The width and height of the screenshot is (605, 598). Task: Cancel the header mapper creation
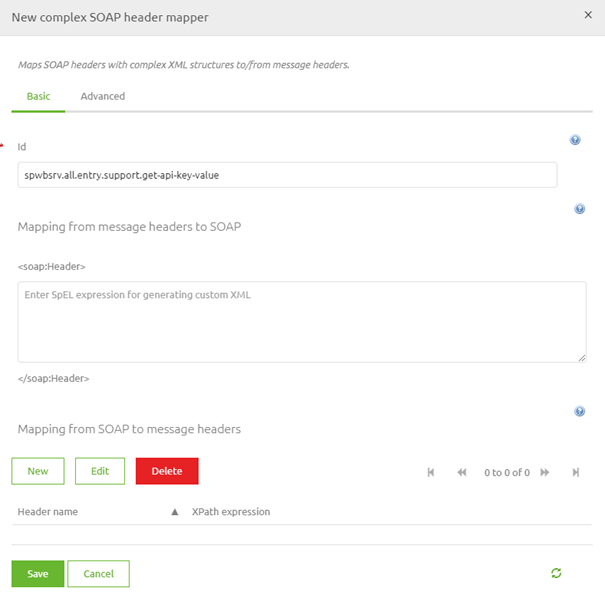(x=98, y=574)
